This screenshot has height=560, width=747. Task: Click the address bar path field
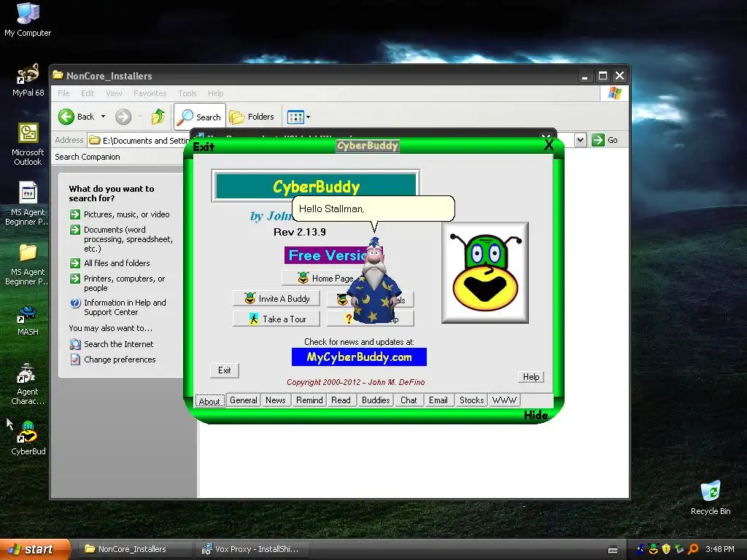139,141
